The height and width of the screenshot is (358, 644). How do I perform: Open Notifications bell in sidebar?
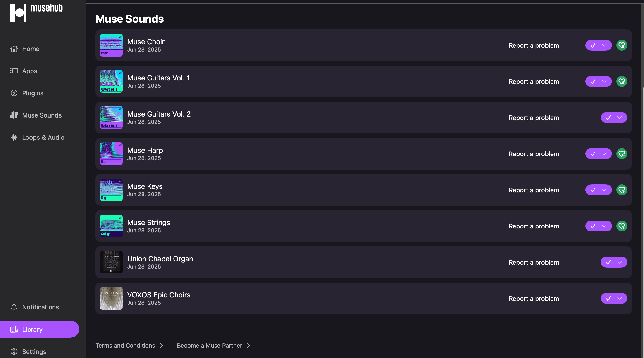(x=14, y=307)
